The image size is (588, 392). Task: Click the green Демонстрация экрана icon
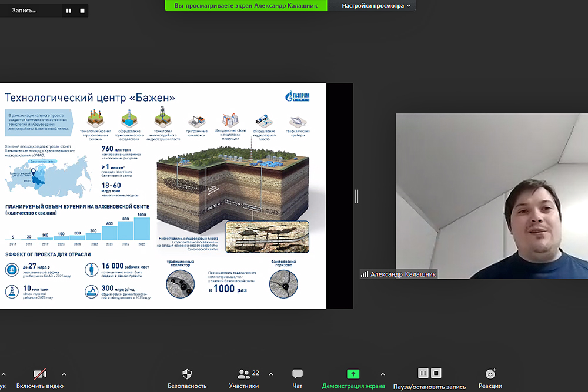pyautogui.click(x=353, y=374)
